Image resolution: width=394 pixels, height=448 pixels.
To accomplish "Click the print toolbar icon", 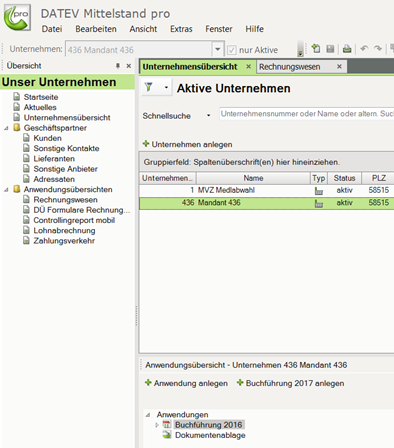I will (x=347, y=49).
